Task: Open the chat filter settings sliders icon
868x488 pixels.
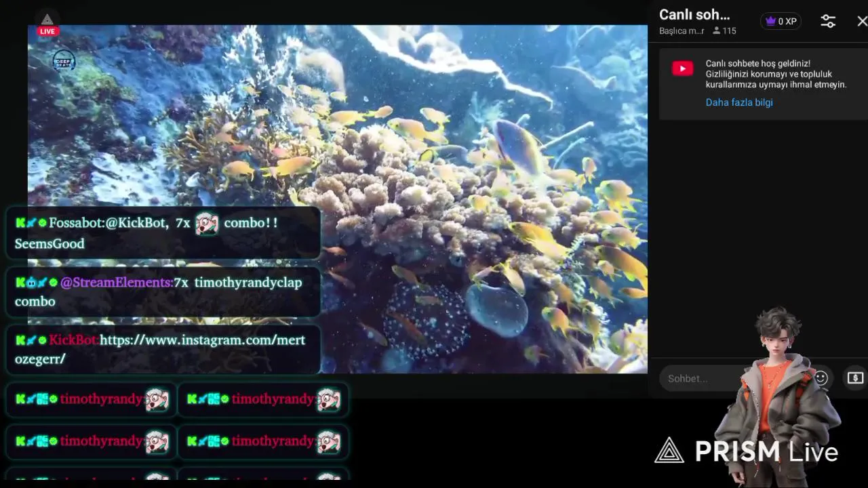Action: coord(828,21)
